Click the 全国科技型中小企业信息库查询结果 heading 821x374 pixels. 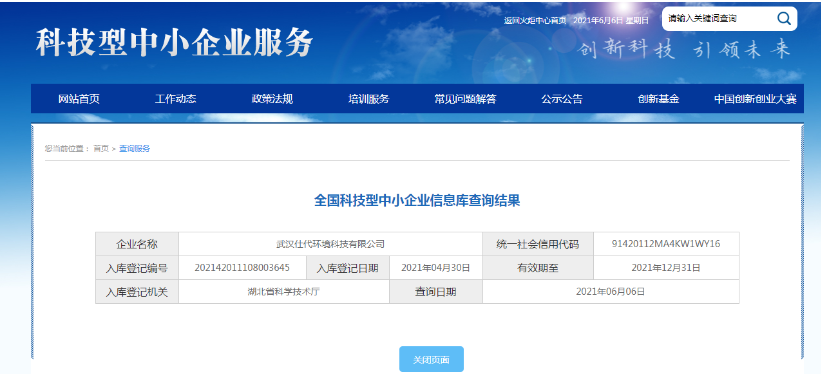tap(417, 201)
